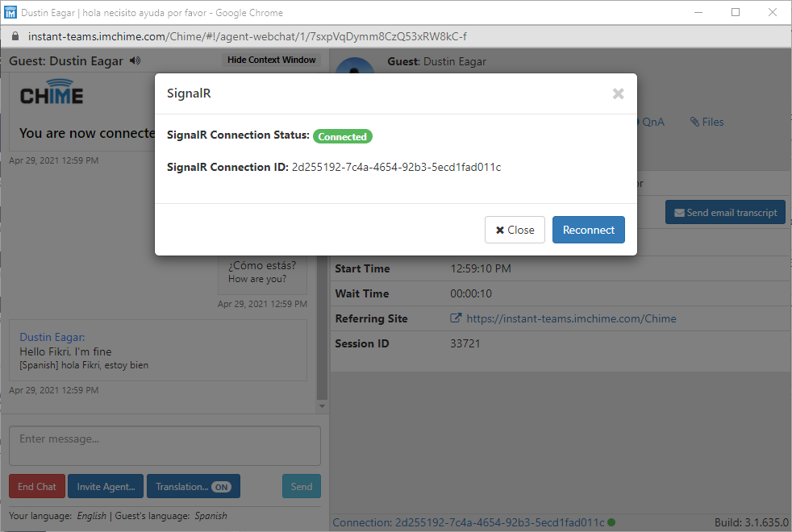792x532 pixels.
Task: Click the Spanish guest language label
Action: click(x=211, y=516)
